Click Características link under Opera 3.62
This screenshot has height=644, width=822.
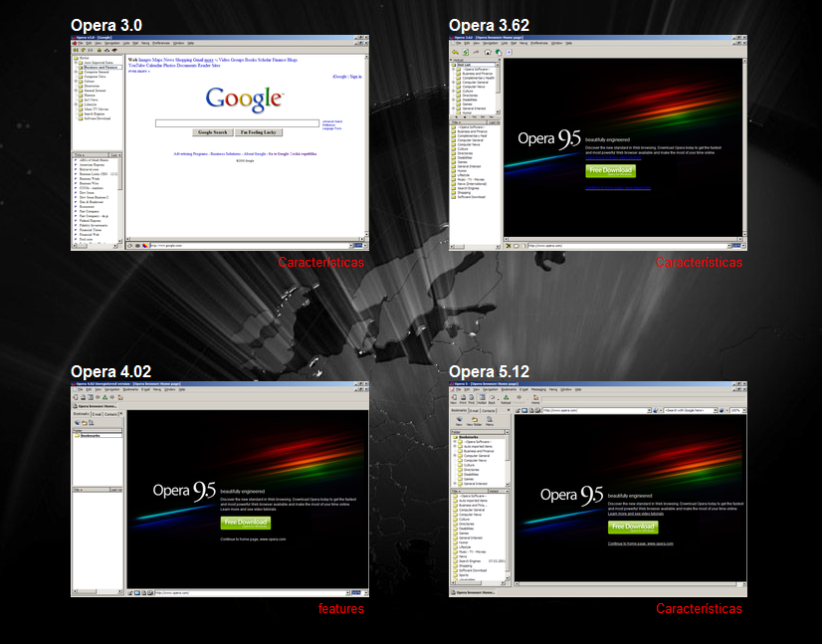point(699,262)
